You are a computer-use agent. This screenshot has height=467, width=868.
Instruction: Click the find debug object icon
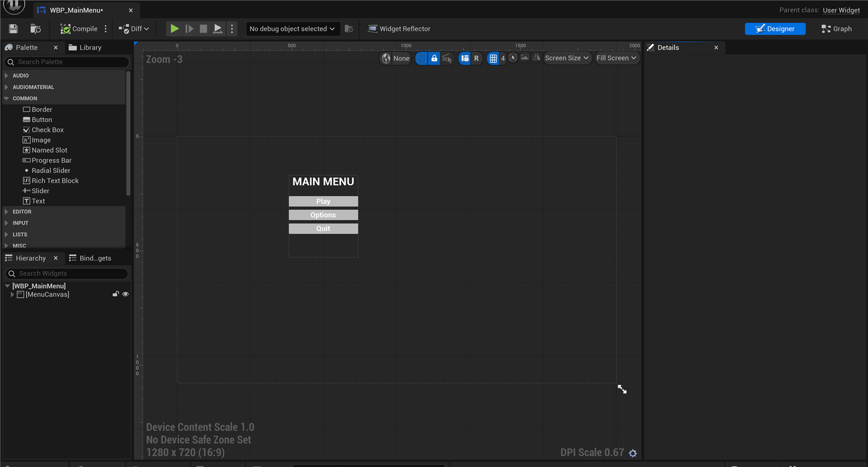[349, 29]
